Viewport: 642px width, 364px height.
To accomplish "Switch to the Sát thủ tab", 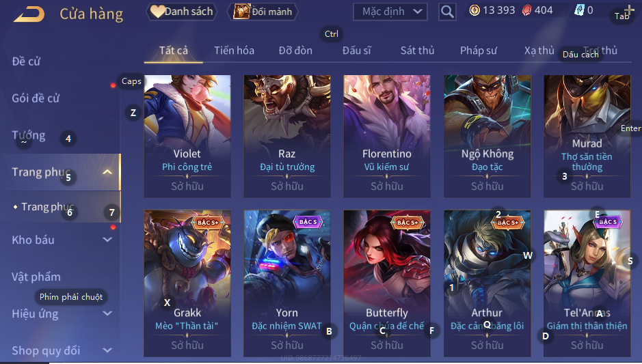I will 417,51.
